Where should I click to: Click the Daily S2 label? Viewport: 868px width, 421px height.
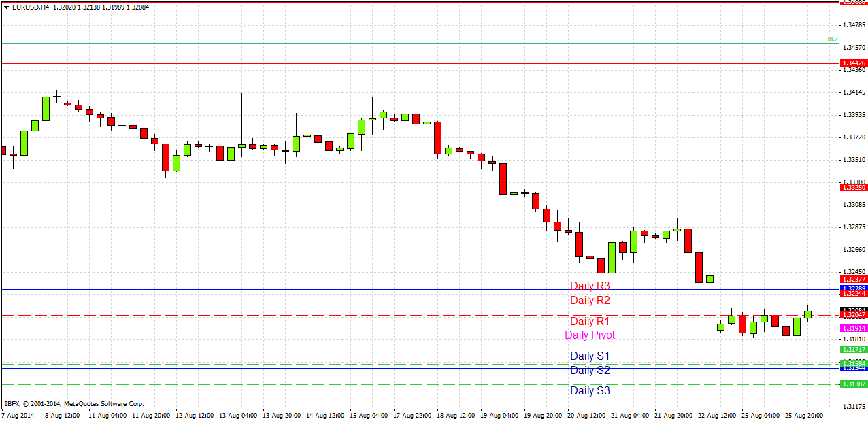(589, 370)
